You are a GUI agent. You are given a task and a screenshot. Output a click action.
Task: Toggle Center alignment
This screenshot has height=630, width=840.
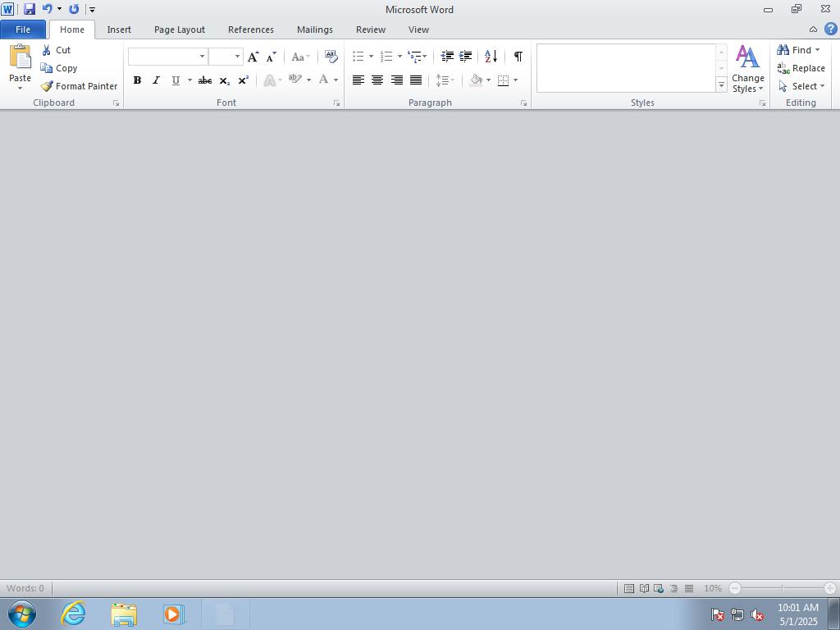coord(377,80)
